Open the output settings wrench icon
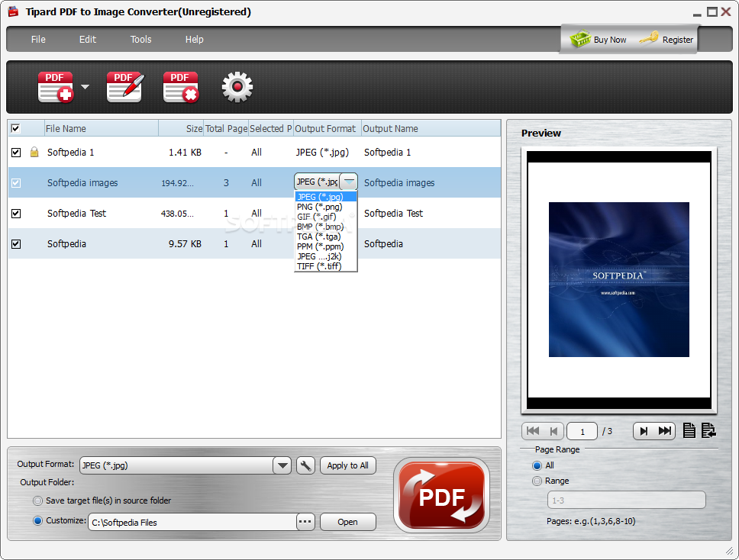Screen dimensions: 739x560 point(305,465)
